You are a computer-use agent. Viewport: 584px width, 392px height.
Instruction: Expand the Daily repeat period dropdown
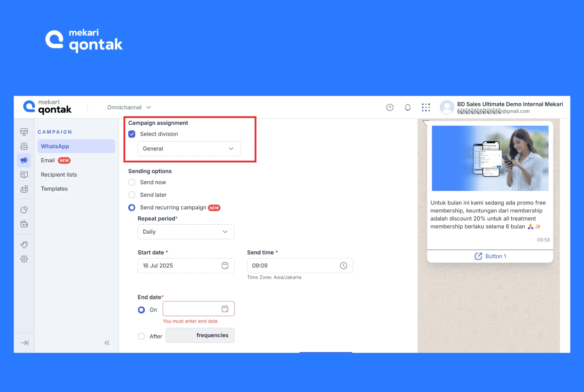[x=186, y=232]
